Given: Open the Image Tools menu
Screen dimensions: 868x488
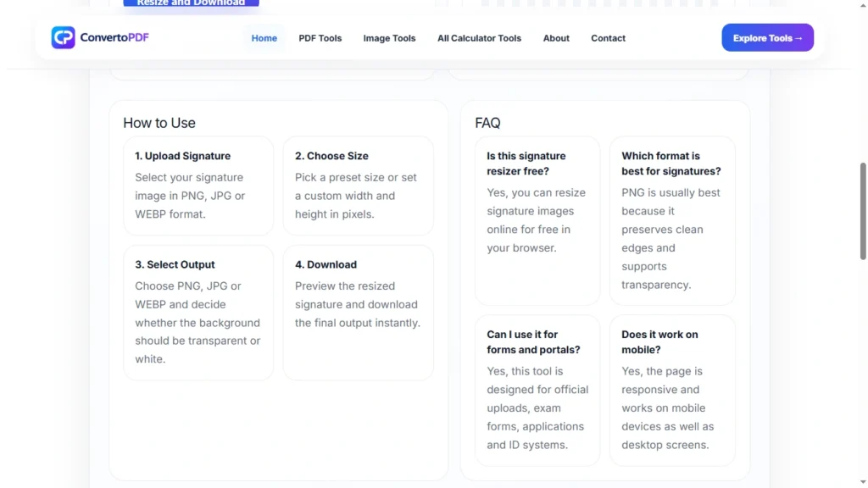Looking at the screenshot, I should tap(389, 38).
